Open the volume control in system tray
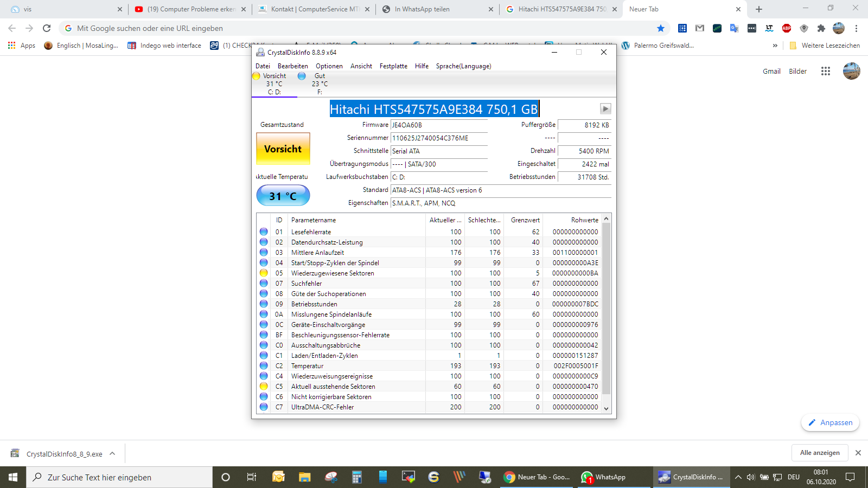The width and height of the screenshot is (868, 488). [751, 477]
